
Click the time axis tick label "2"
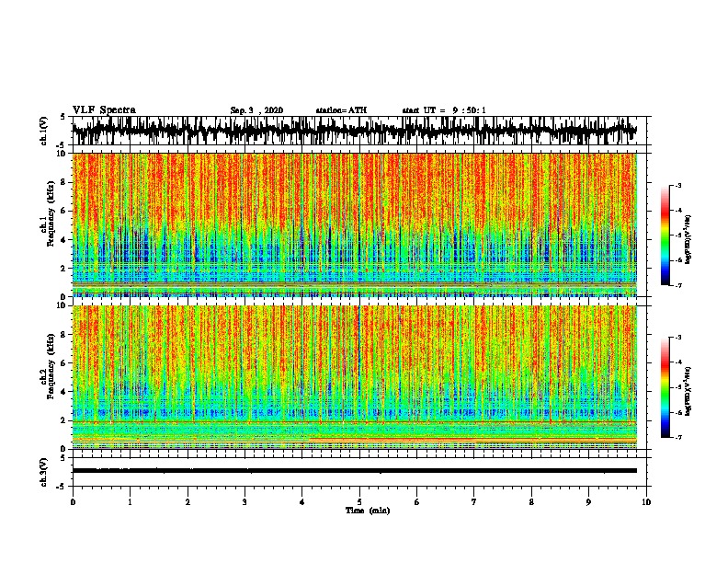point(188,502)
